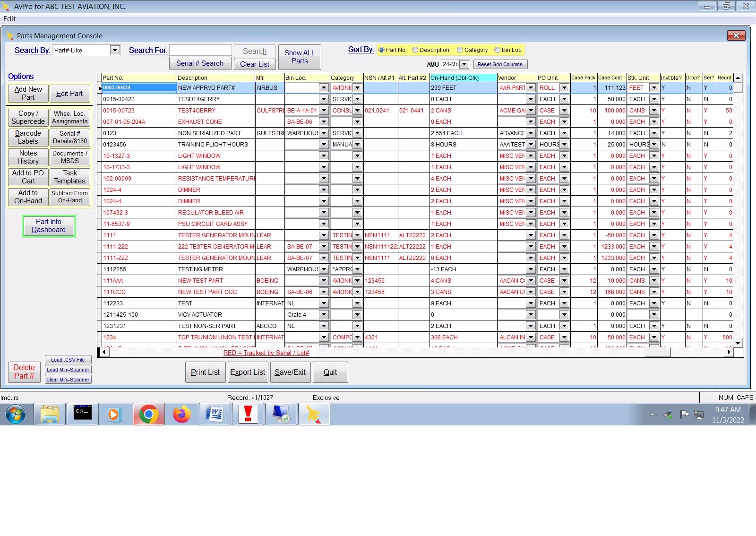Click safely remove hardware tray icon
The image size is (756, 536).
click(x=668, y=415)
